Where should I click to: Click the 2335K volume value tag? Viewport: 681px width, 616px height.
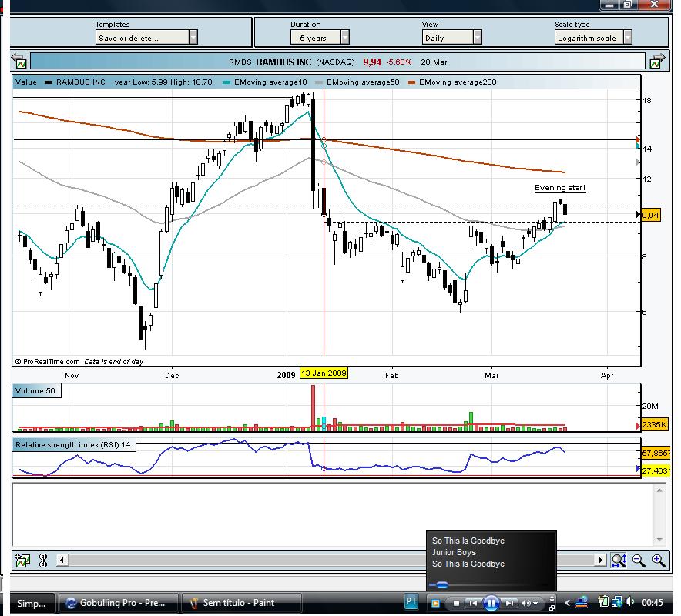654,424
